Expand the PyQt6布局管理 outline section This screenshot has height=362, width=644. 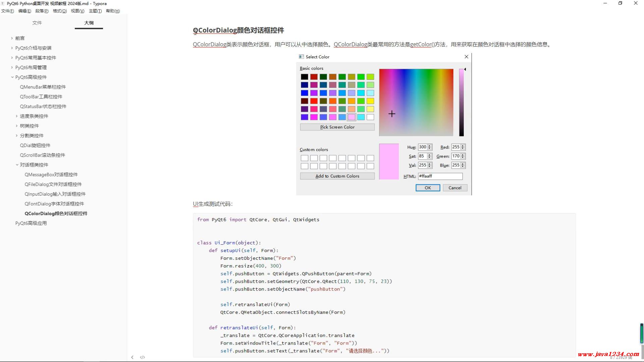[x=12, y=67]
